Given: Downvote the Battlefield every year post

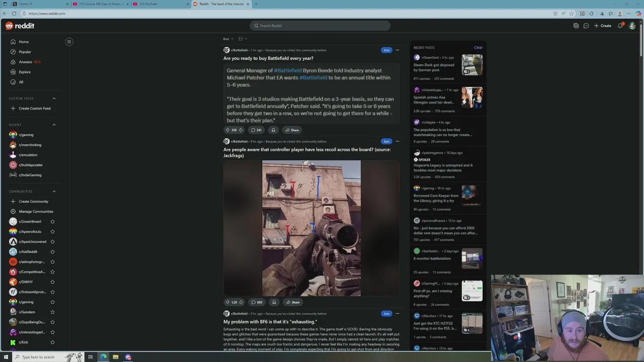Looking at the screenshot, I should (x=240, y=130).
